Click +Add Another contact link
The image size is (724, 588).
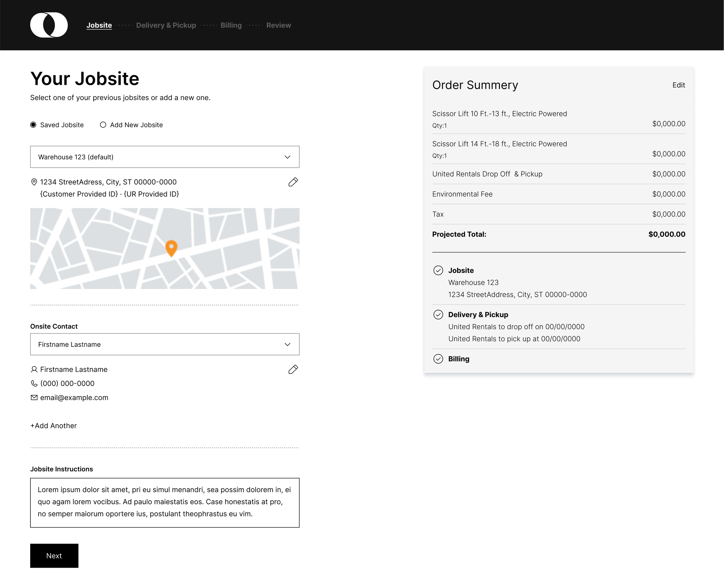(54, 426)
